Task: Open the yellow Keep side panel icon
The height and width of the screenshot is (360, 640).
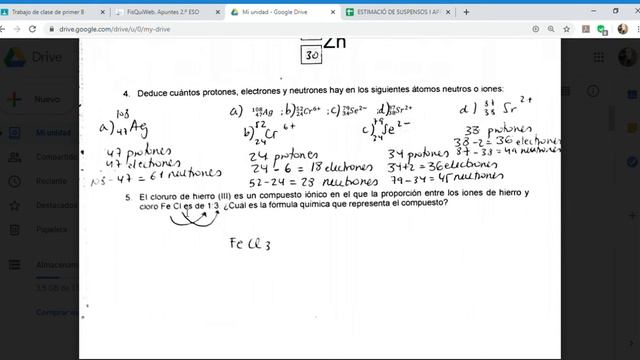Action: (632, 128)
